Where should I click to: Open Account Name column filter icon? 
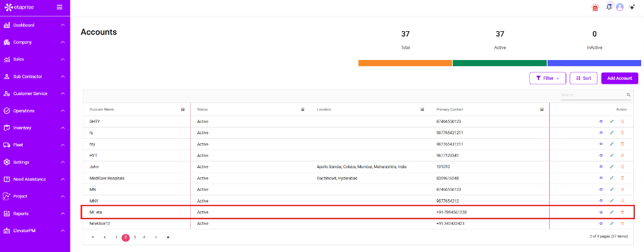coord(183,109)
